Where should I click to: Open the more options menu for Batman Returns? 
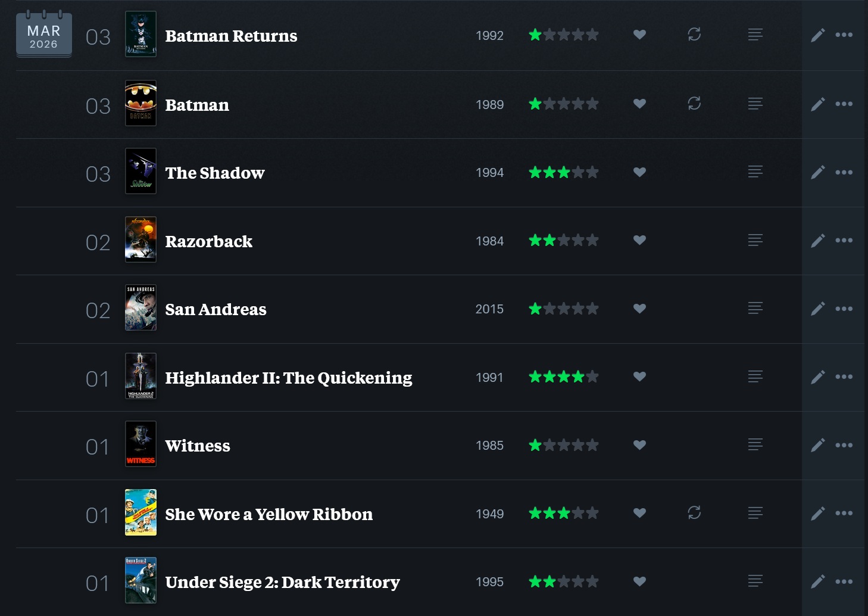click(x=844, y=35)
